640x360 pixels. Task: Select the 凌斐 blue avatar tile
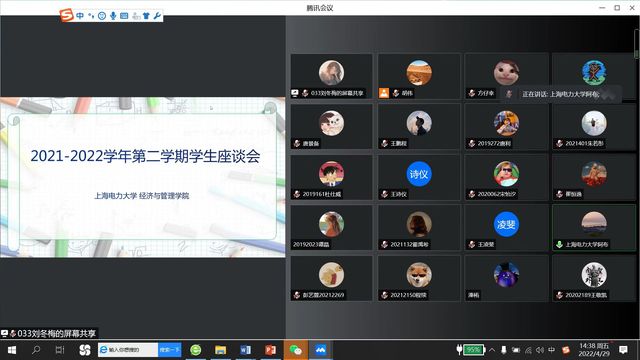point(506,227)
